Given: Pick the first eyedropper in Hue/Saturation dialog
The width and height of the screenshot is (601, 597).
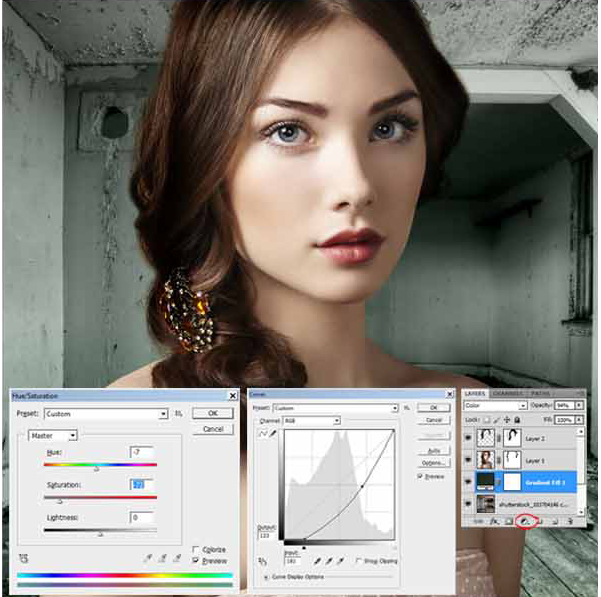Looking at the screenshot, I should (x=148, y=558).
